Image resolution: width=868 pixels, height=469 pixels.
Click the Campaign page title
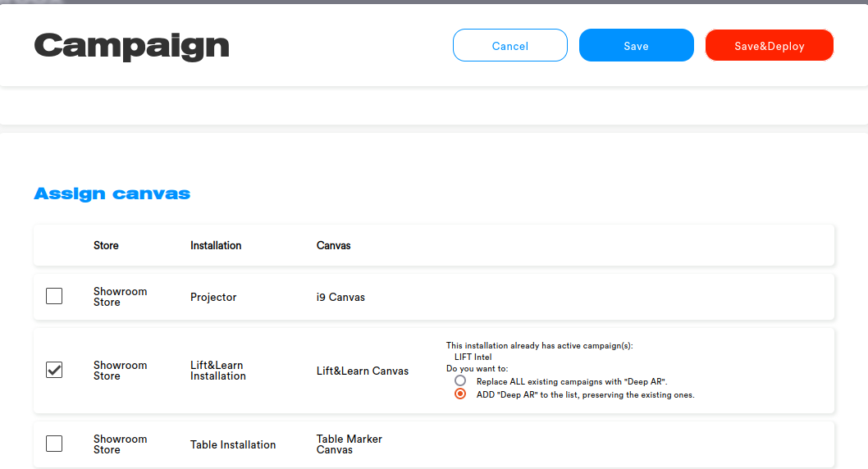(x=132, y=47)
